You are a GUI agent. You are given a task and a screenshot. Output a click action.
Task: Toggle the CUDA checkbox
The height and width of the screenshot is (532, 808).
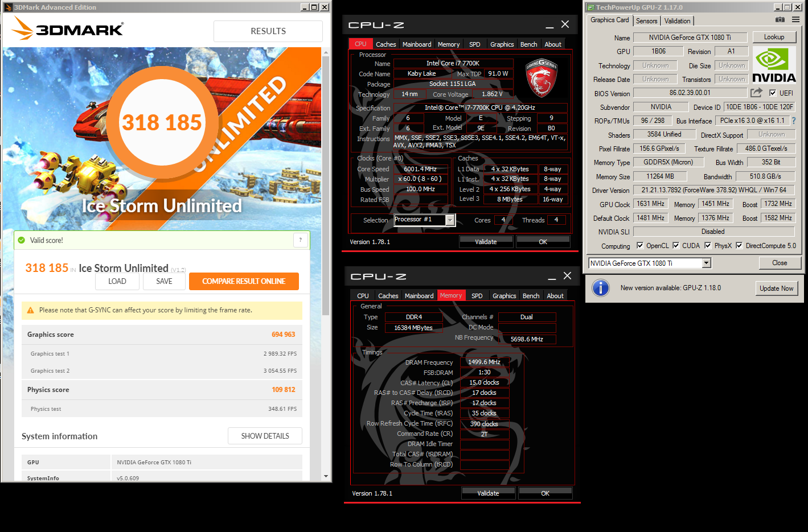tap(676, 246)
